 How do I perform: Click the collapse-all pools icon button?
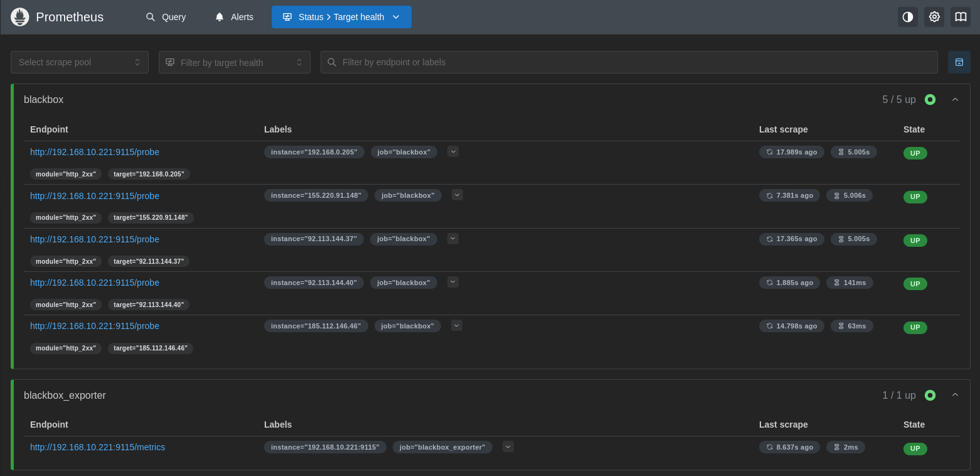pyautogui.click(x=959, y=62)
